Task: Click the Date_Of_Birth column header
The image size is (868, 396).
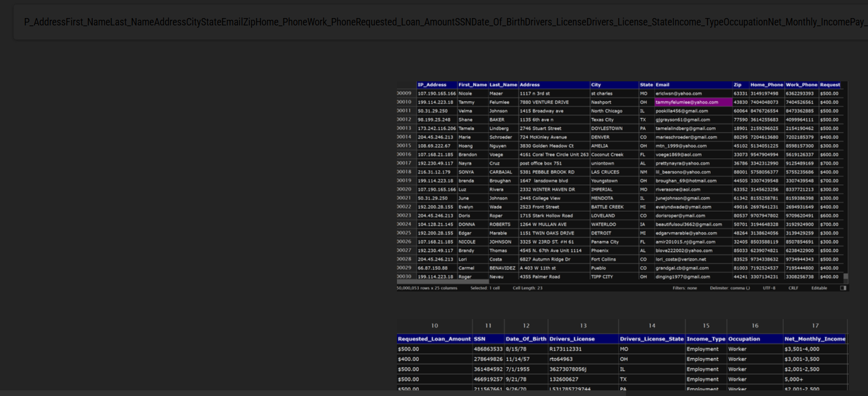Action: tap(526, 339)
